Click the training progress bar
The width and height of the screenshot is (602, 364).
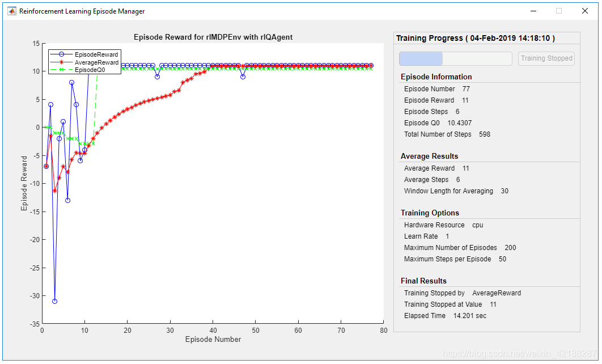[x=455, y=59]
